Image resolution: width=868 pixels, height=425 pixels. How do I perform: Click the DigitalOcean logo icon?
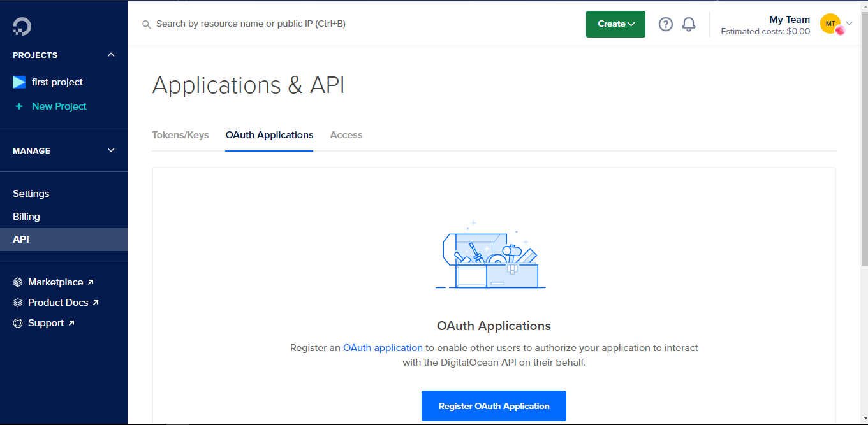22,26
